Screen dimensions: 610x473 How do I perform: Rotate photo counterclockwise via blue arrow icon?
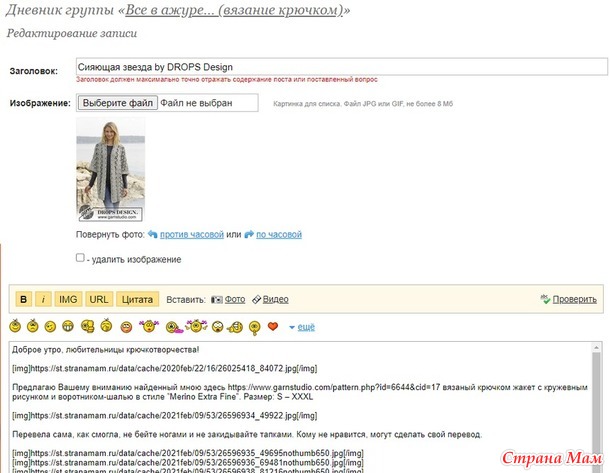point(152,235)
